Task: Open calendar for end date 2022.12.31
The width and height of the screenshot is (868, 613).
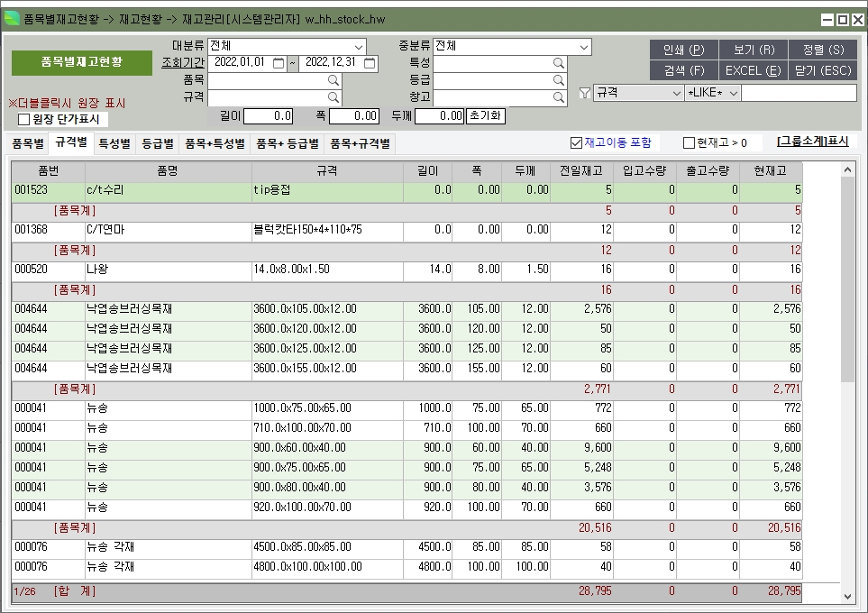Action: coord(370,63)
